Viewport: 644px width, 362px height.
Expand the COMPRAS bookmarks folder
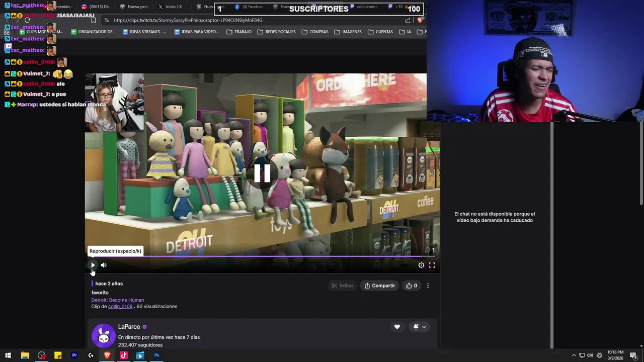coord(315,32)
